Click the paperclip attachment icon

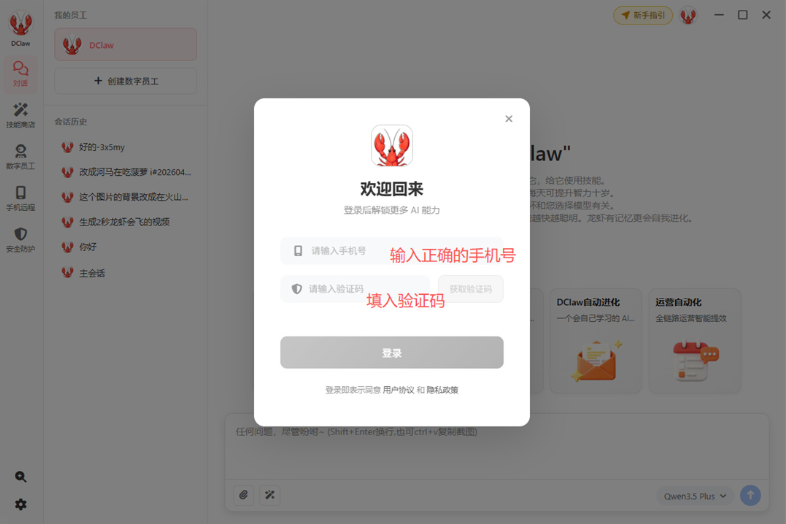(x=244, y=495)
